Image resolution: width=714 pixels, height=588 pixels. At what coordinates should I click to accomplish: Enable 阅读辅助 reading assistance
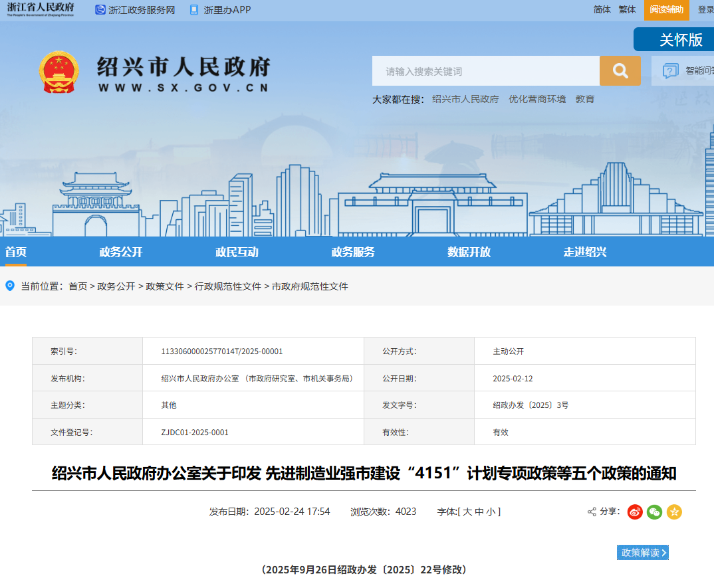[665, 10]
